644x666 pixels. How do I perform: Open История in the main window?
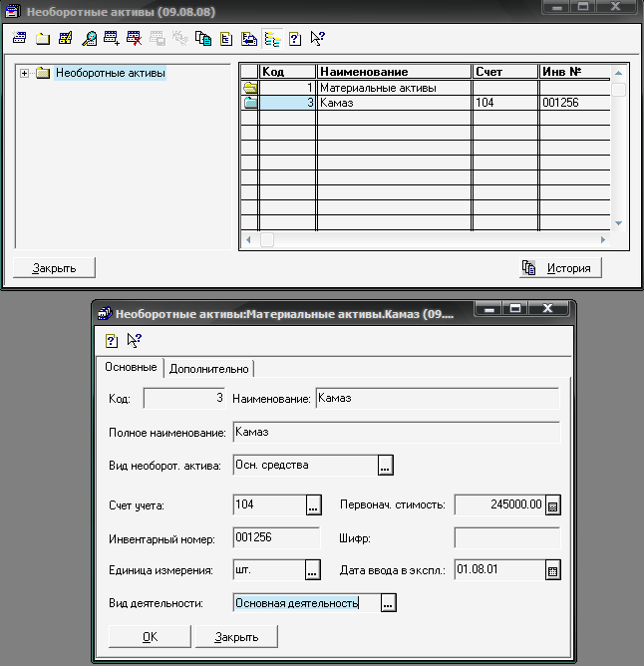pos(560,268)
